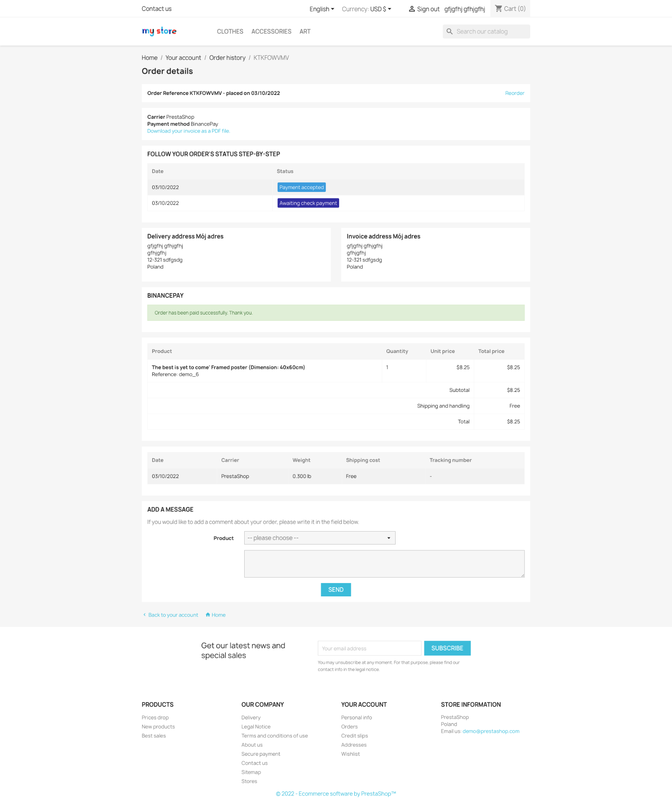Click the my store logo
Image resolution: width=672 pixels, height=803 pixels.
point(159,31)
